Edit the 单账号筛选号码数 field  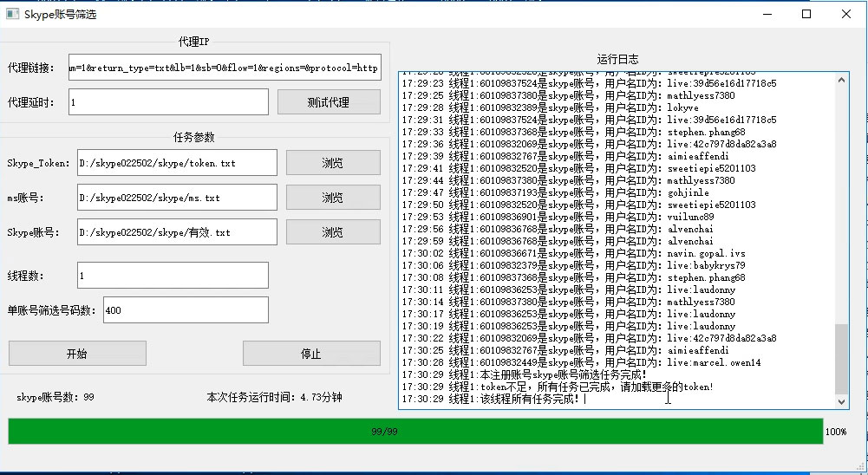click(186, 310)
